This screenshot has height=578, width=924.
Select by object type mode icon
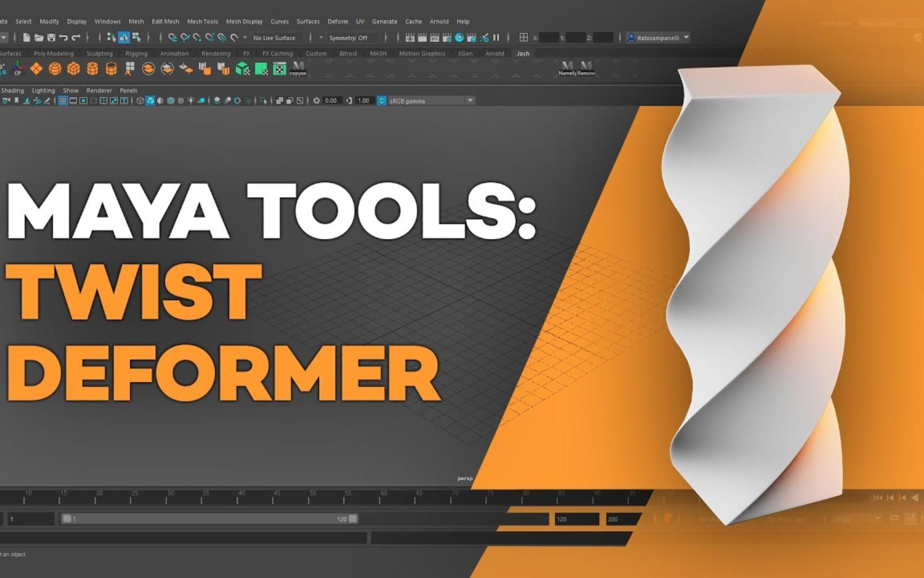click(124, 37)
